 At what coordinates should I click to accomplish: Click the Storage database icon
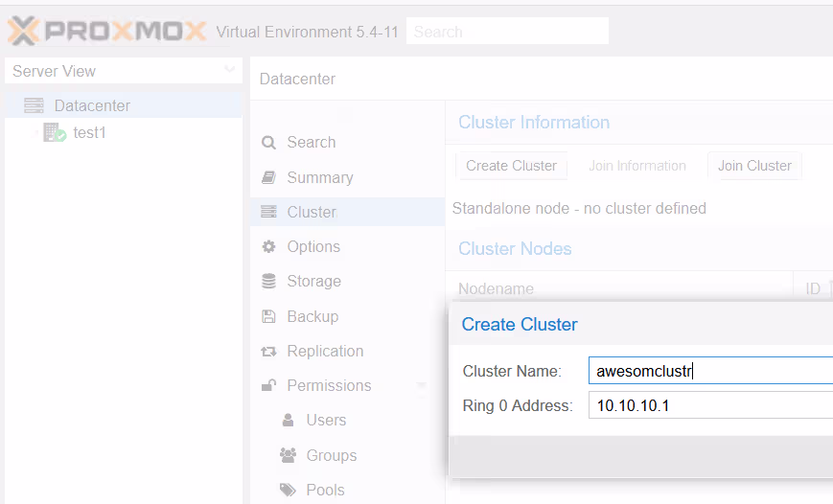point(269,281)
